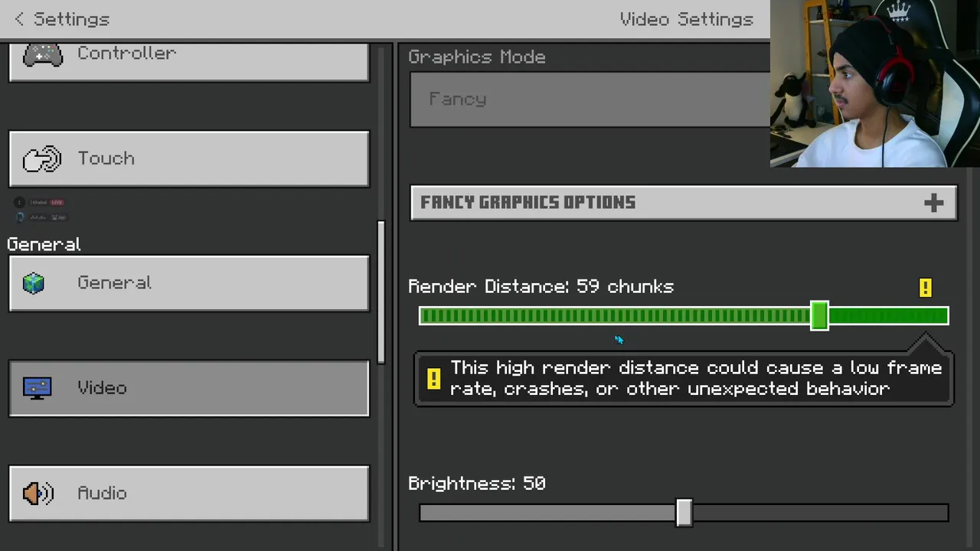Screen dimensions: 980x551
Task: Click the gamepad icon for Controller
Action: pos(42,55)
